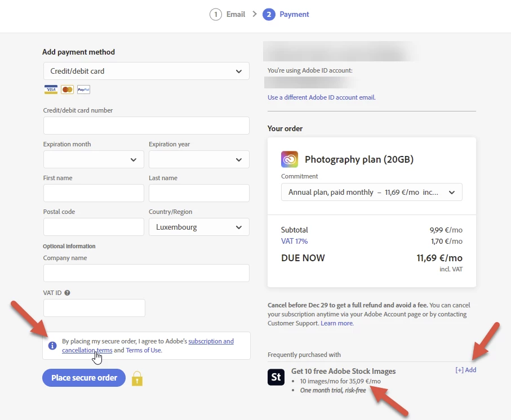Viewport: 511px width, 420px height.
Task: Click 'Frequently purchased with' label
Action: pyautogui.click(x=304, y=355)
